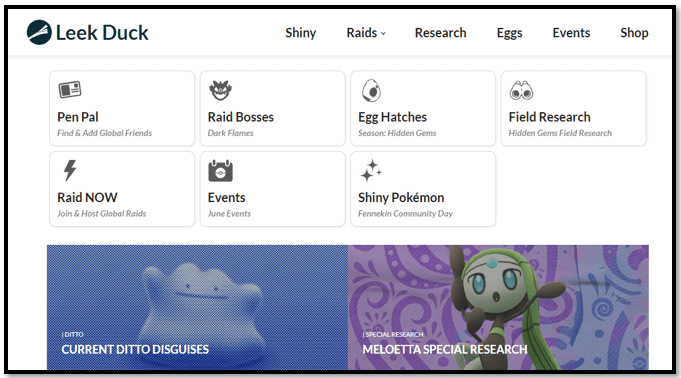Image resolution: width=681 pixels, height=378 pixels.
Task: Open the Field Research binoculars icon
Action: [521, 90]
